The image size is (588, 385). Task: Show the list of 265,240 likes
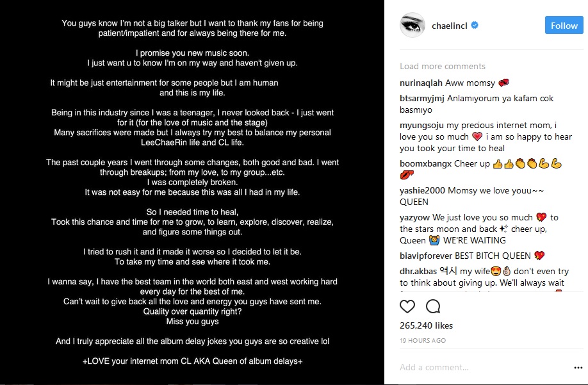[x=426, y=325]
